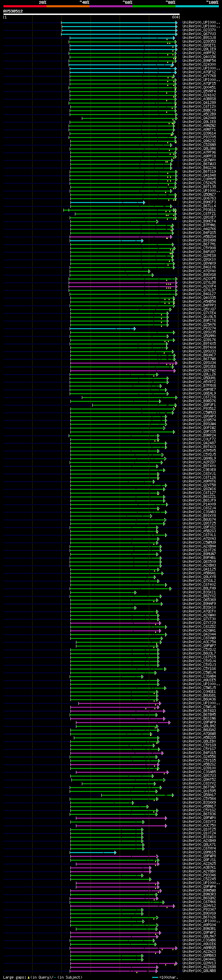This screenshot has width=222, height=980.
Task: Select hit label UniRef100_Q7XLD8
Action: click(199, 283)
